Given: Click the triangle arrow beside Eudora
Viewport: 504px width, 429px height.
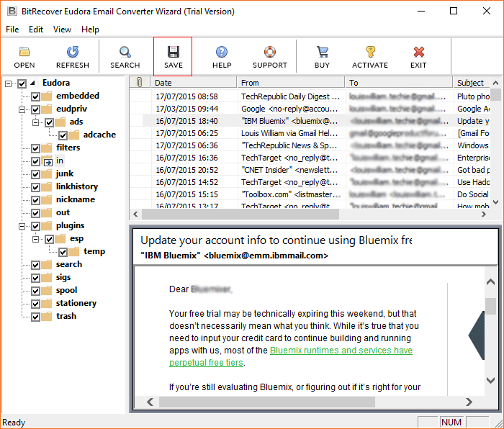Looking at the screenshot, I should point(32,83).
